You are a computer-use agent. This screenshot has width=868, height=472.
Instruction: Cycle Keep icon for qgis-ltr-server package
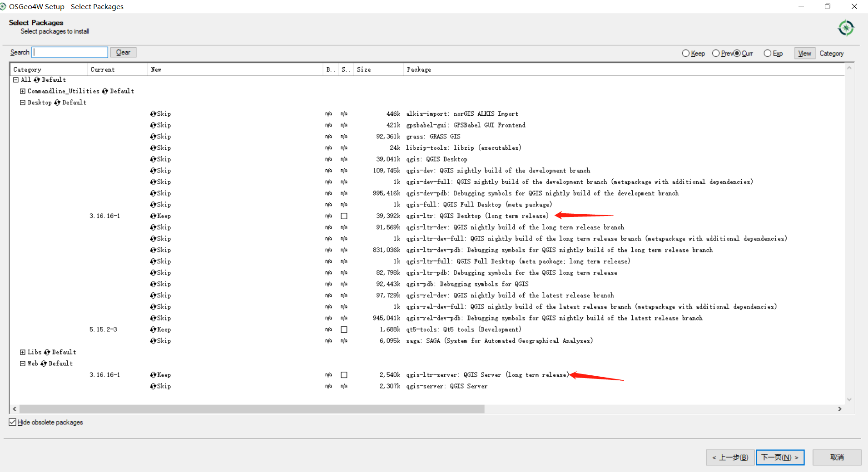(x=153, y=375)
